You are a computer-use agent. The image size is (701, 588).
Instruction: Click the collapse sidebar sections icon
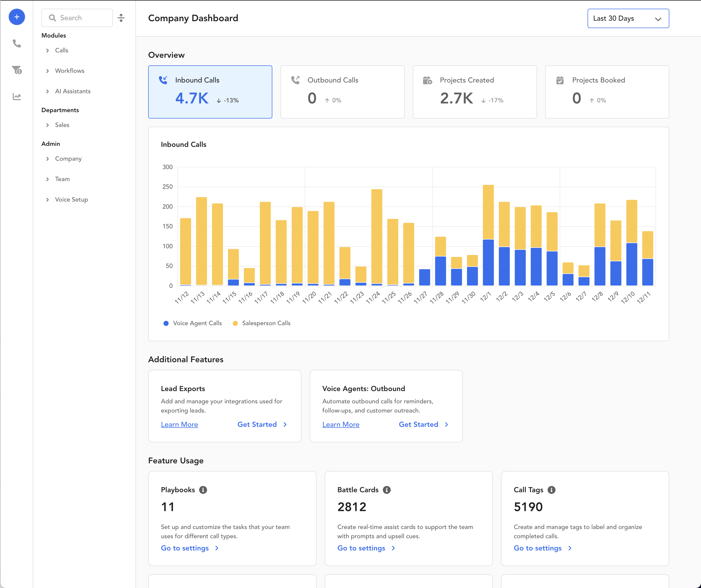[x=121, y=18]
